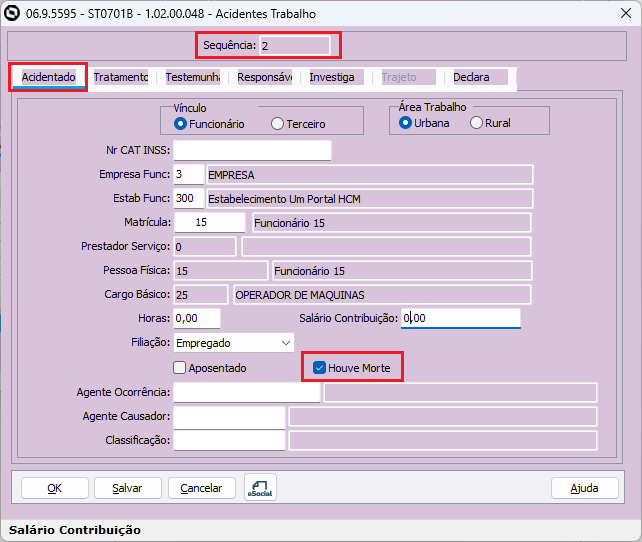This screenshot has width=642, height=542.
Task: Open the Investiga tab
Action: [x=337, y=77]
